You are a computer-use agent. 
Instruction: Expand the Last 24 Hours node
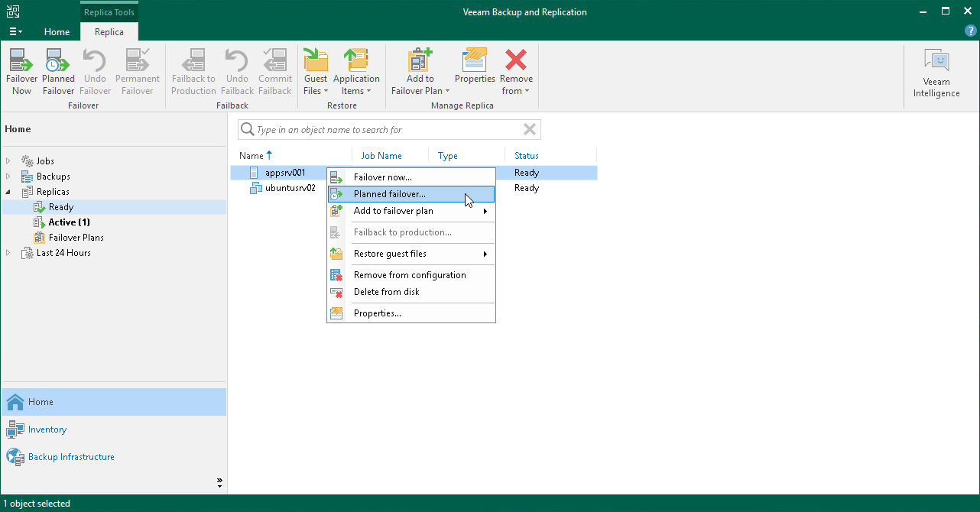click(x=8, y=253)
